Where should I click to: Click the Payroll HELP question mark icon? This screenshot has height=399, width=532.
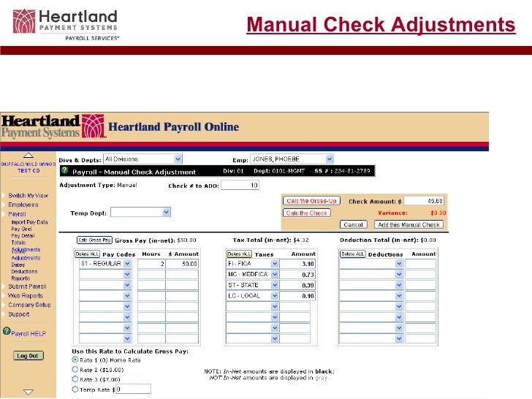pyautogui.click(x=7, y=330)
